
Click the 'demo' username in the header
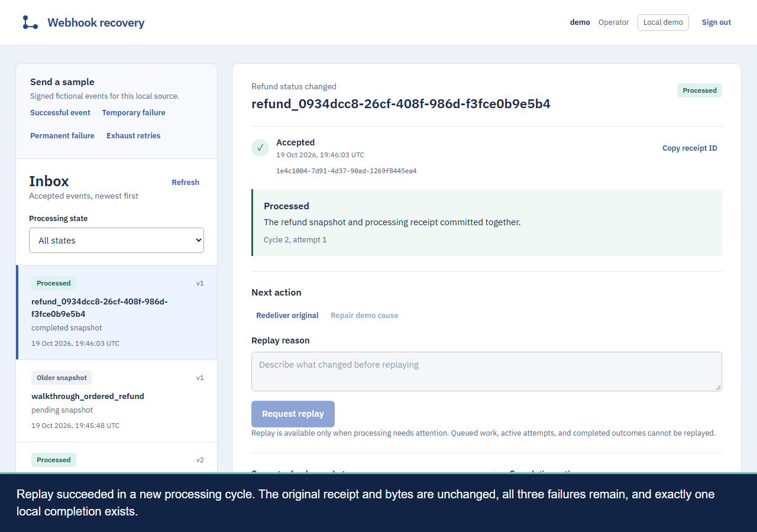580,22
